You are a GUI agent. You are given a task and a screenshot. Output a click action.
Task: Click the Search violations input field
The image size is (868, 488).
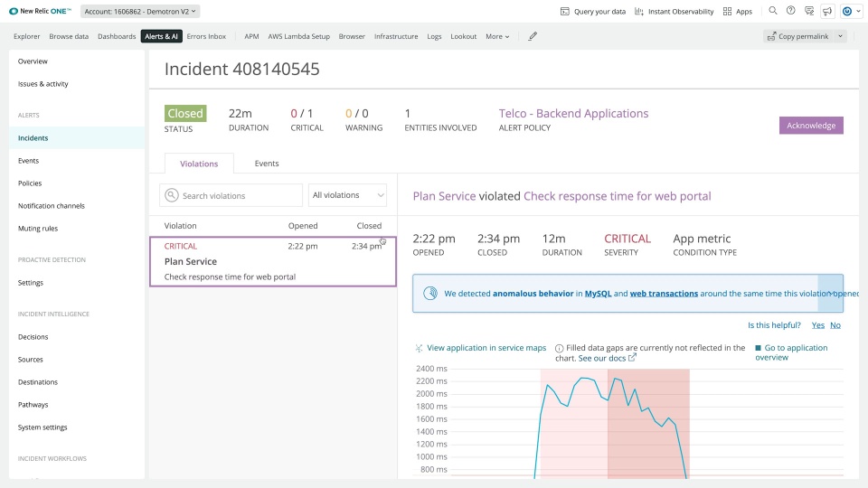(231, 195)
